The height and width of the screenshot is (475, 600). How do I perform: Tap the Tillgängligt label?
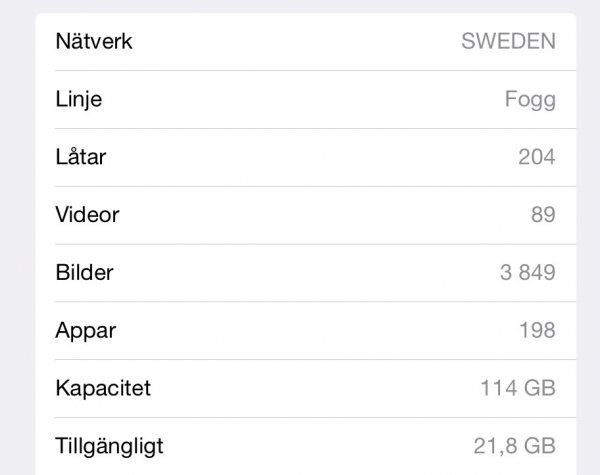(x=109, y=445)
